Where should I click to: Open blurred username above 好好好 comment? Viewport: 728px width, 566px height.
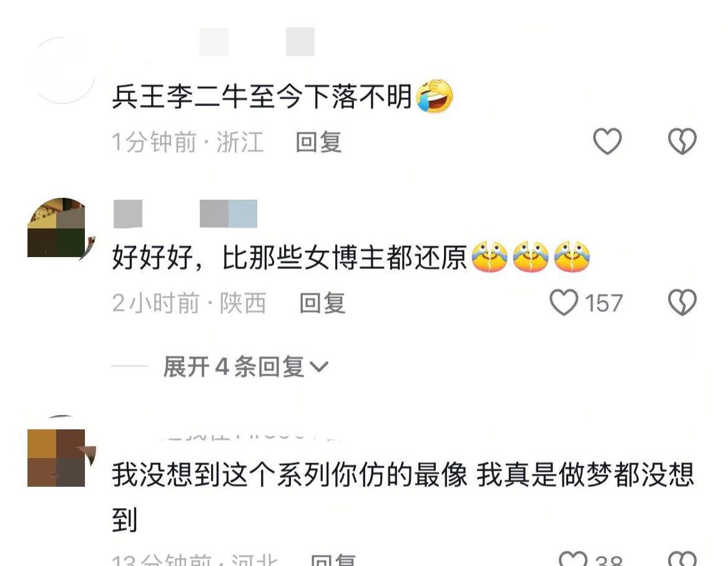pyautogui.click(x=185, y=214)
